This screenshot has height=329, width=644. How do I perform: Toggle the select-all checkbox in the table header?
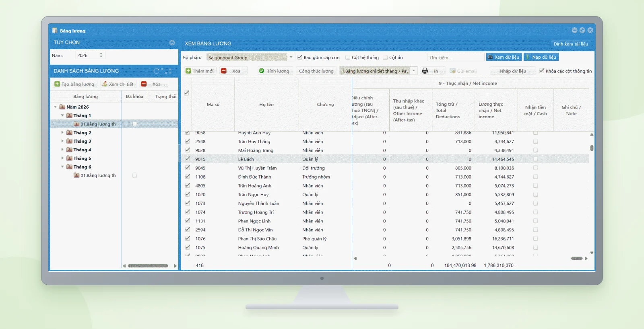coord(186,93)
